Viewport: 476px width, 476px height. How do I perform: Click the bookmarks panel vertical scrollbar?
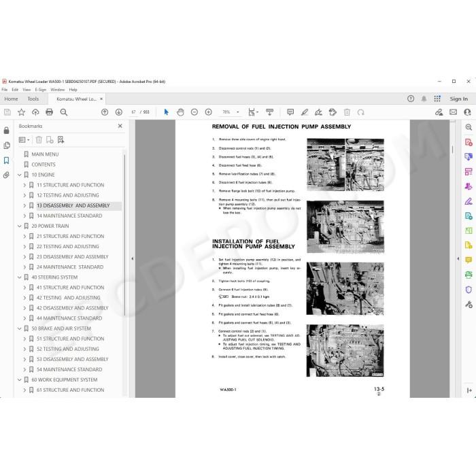pyautogui.click(x=124, y=235)
